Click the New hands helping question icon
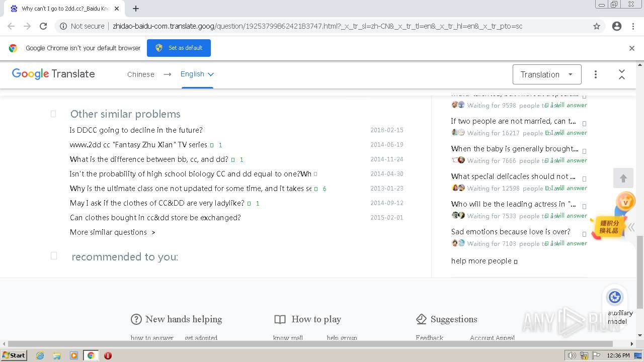This screenshot has width=644, height=362. coord(136,319)
